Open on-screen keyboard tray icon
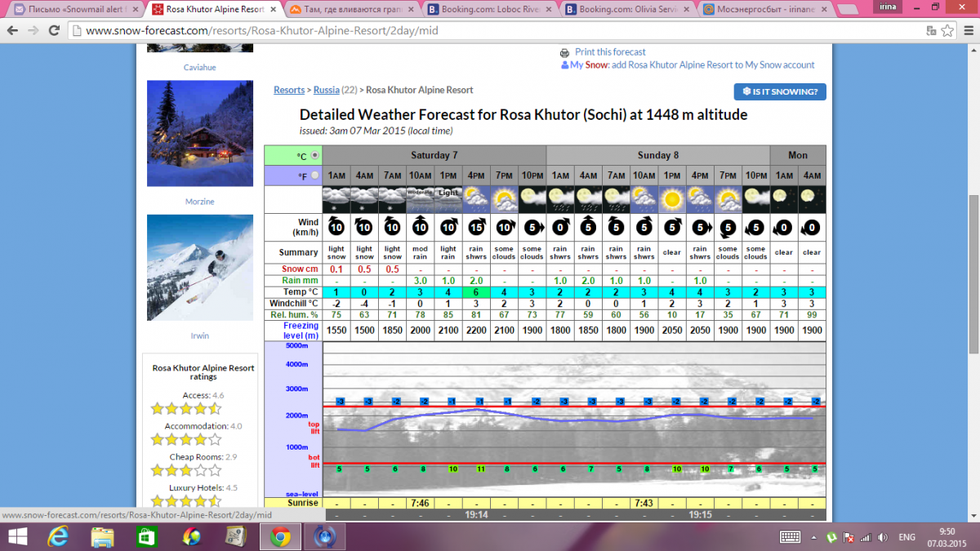 (x=790, y=537)
